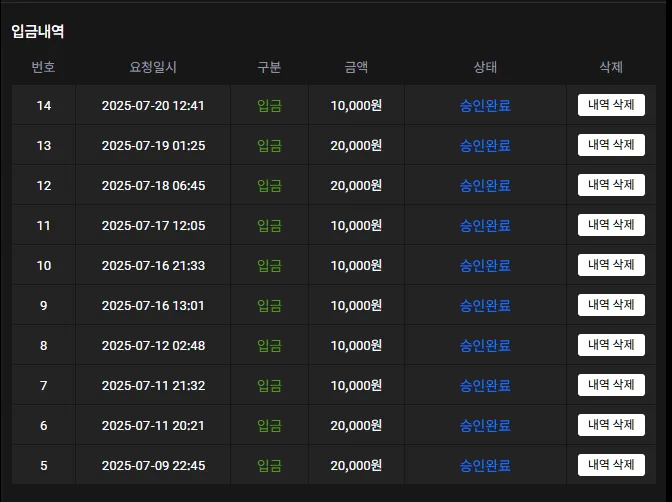Click 승인완료 status in row 14
This screenshot has height=502, width=672.
485,105
